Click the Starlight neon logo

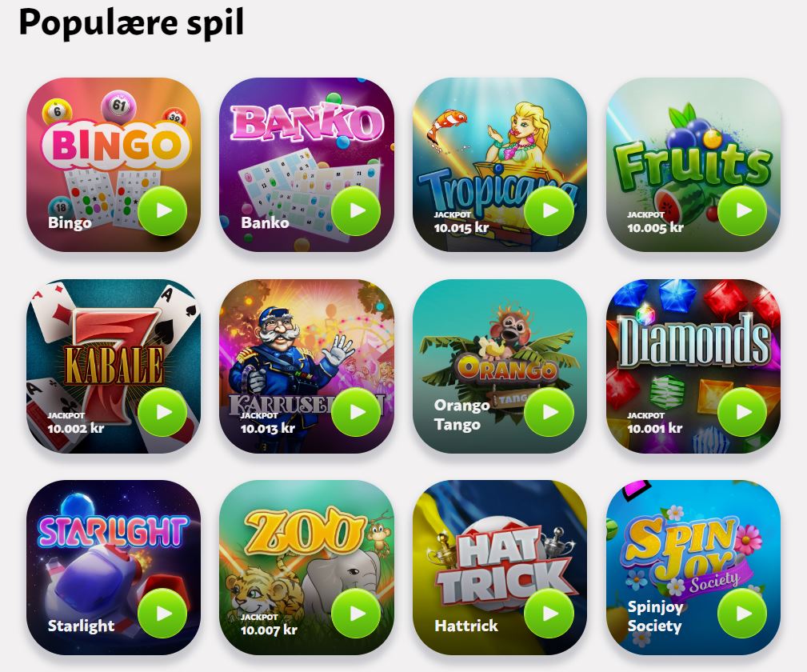(114, 531)
